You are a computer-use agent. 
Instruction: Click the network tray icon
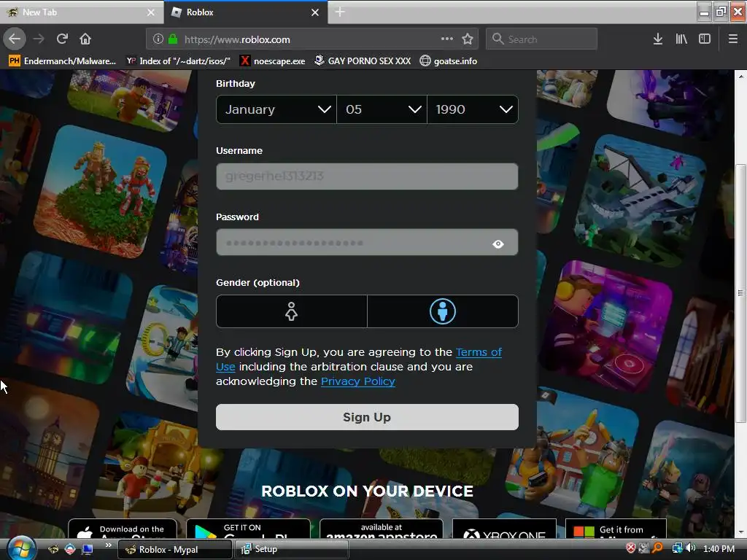[x=677, y=548]
